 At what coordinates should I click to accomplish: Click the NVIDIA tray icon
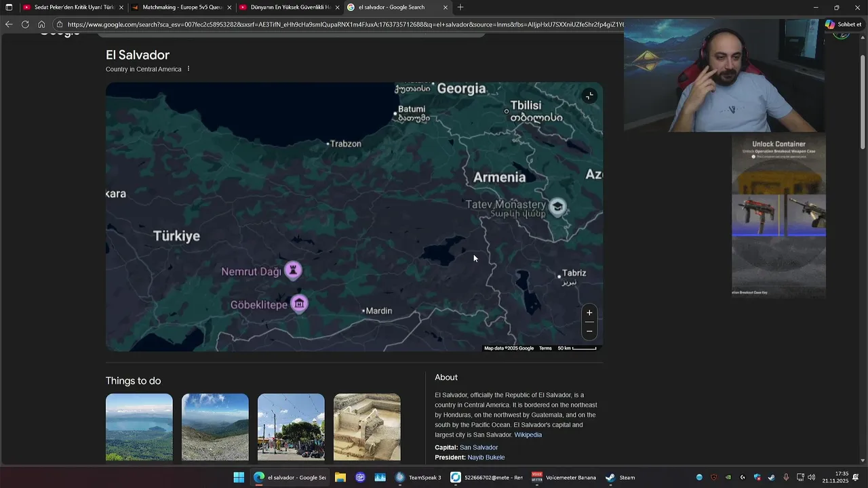coord(728,477)
